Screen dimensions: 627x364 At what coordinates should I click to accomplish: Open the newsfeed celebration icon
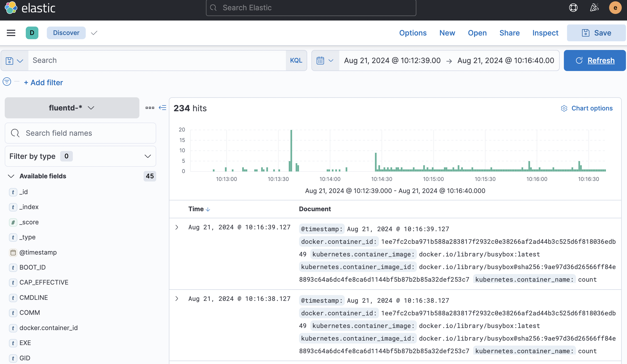tap(594, 8)
